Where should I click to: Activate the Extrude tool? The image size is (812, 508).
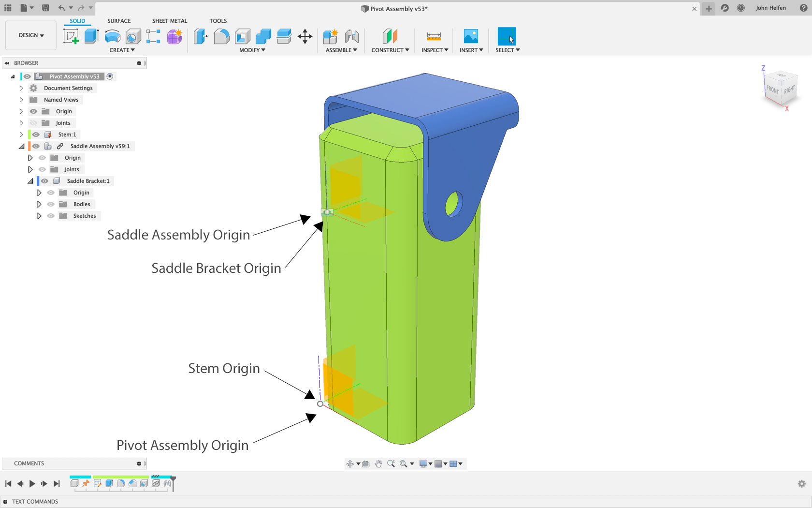click(x=92, y=36)
